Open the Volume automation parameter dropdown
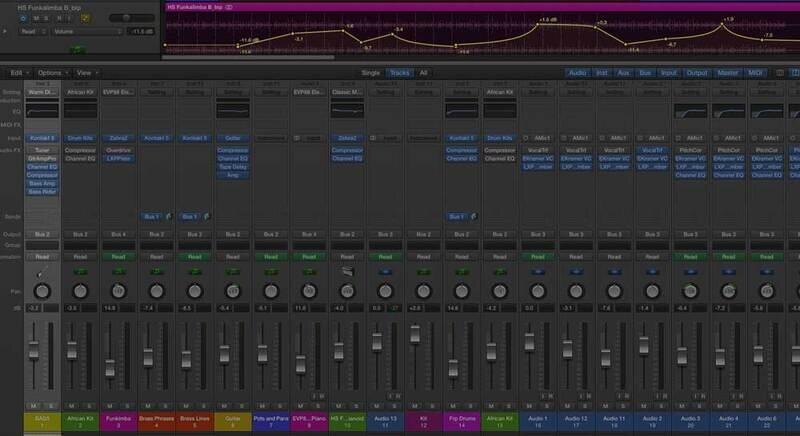 [x=87, y=32]
